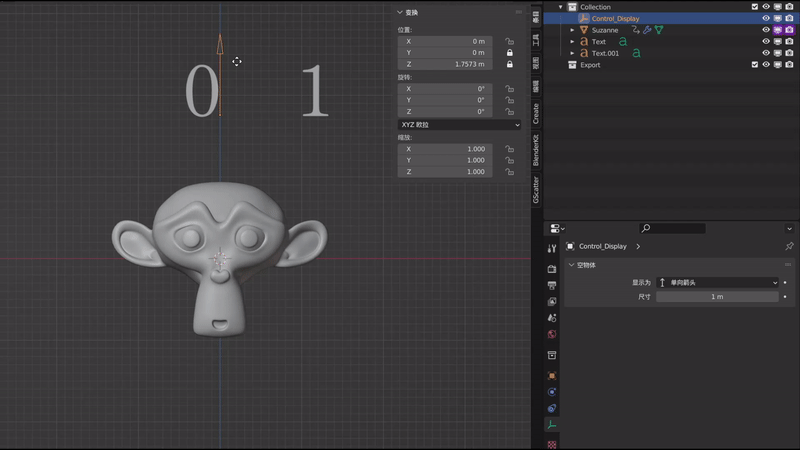Collapse the 变换 transform panel
The width and height of the screenshot is (800, 450).
click(399, 12)
